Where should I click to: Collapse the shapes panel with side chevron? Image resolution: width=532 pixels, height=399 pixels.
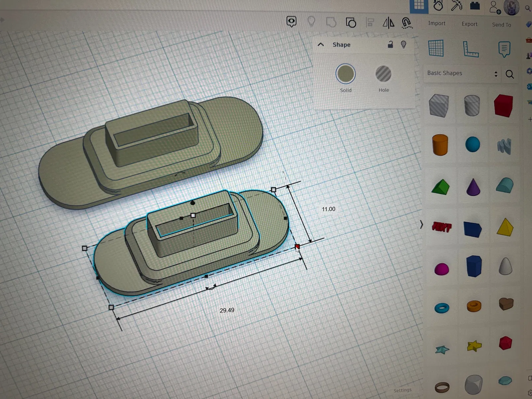coord(421,225)
